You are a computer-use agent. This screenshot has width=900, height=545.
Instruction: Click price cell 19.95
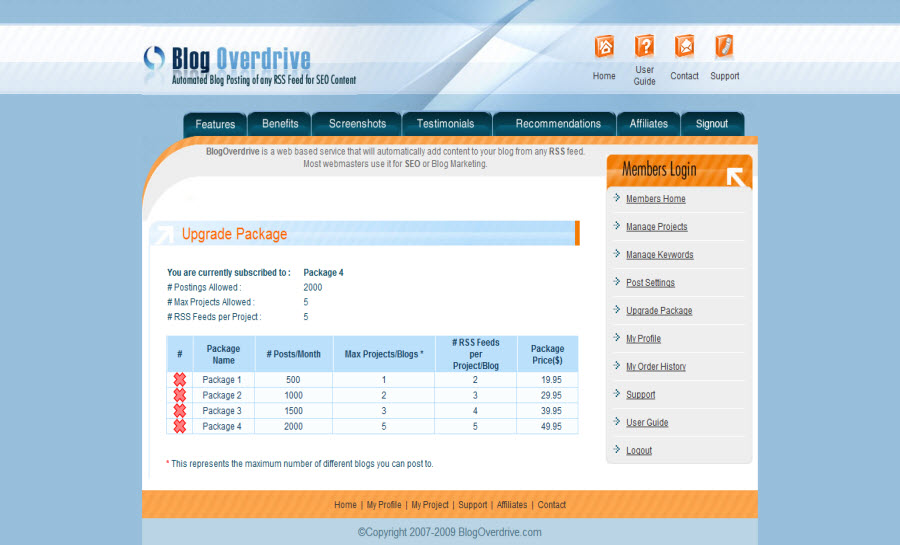pos(550,380)
